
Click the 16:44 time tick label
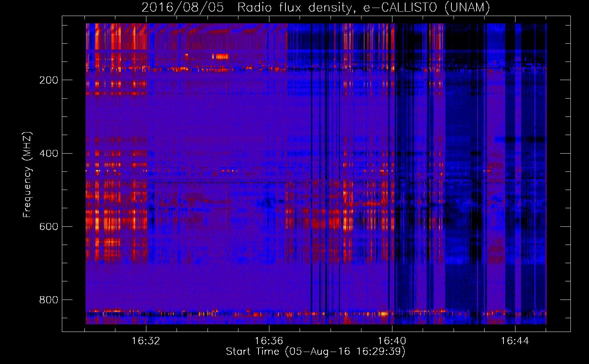click(x=515, y=341)
